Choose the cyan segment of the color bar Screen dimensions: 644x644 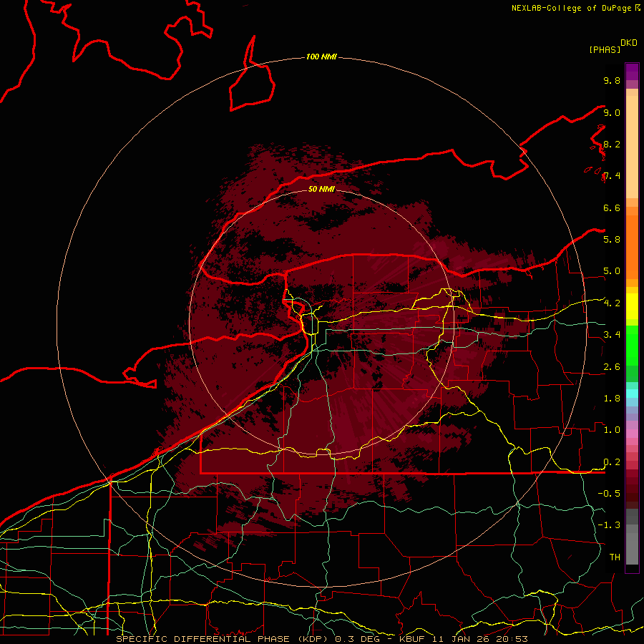632,394
